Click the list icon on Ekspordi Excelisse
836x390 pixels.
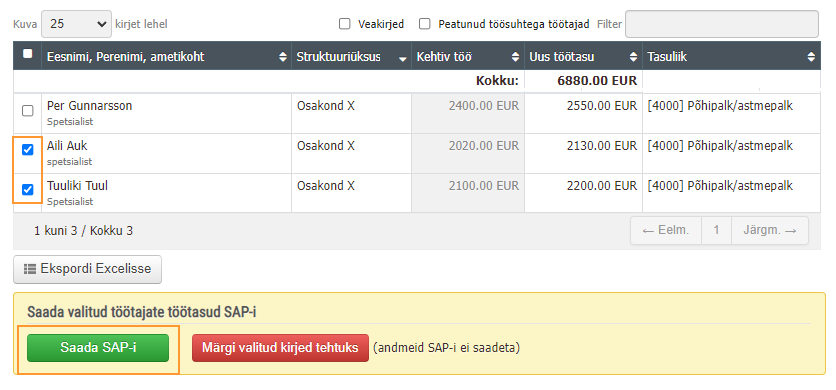tap(30, 269)
